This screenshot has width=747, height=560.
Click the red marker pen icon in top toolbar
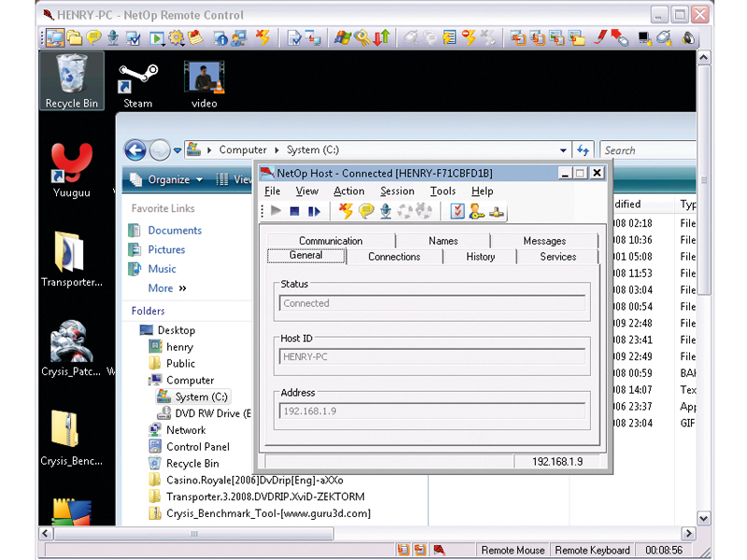[600, 37]
